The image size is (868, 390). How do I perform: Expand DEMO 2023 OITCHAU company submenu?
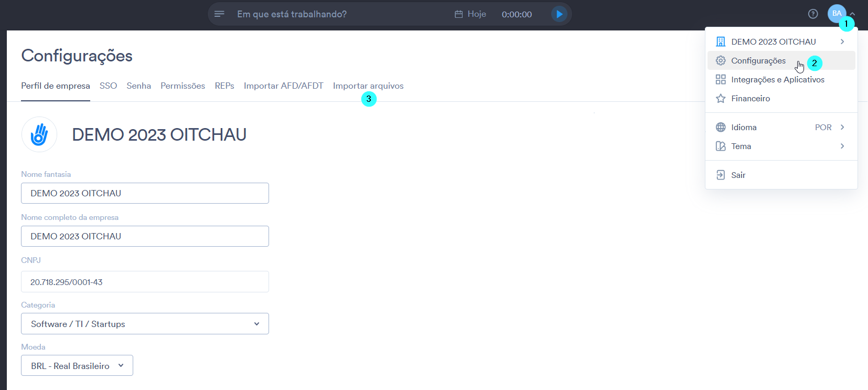click(x=781, y=41)
